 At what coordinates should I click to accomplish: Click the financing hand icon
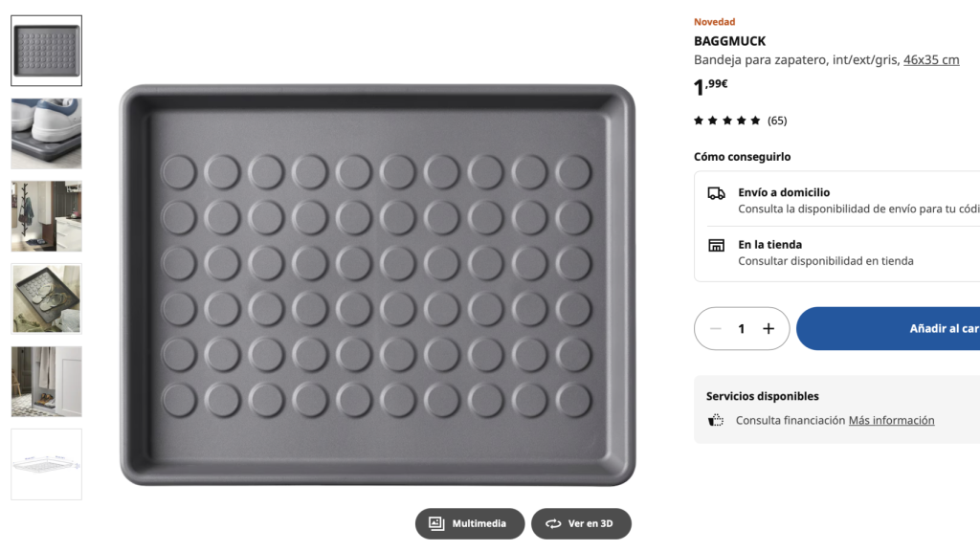pyautogui.click(x=714, y=419)
